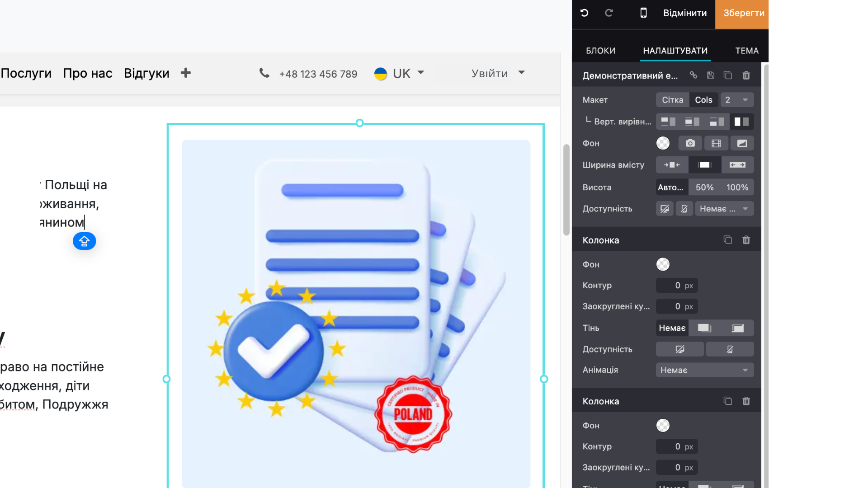Duplicate first Колонка with copy icon
This screenshot has height=488, width=868.
point(727,240)
